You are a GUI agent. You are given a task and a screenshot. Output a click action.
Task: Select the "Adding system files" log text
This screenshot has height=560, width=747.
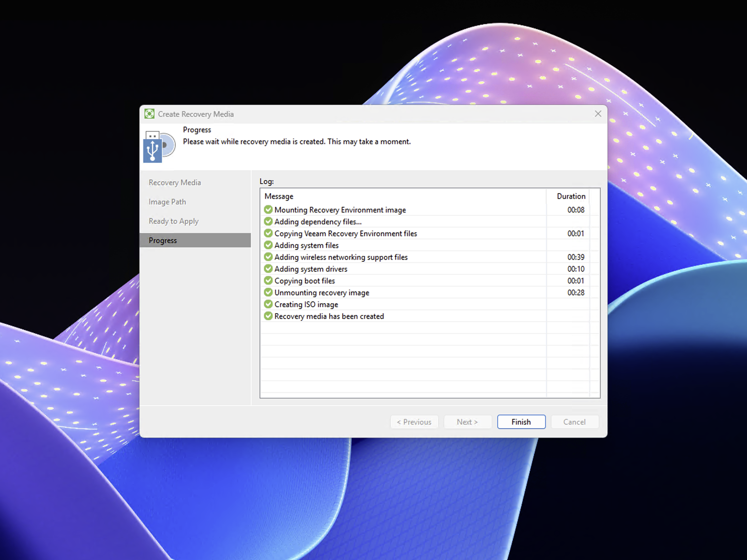[x=306, y=245]
